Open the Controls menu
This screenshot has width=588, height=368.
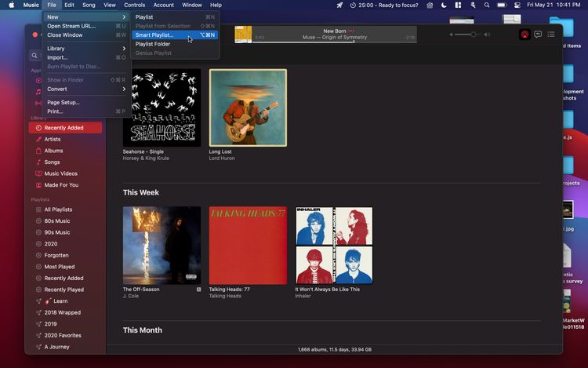click(135, 5)
